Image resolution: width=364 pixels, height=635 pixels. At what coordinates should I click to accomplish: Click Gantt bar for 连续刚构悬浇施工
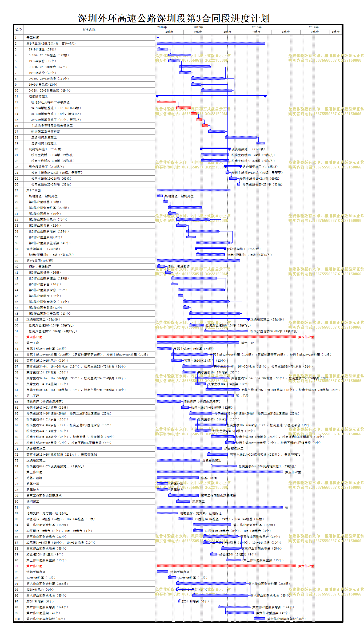tap(241, 137)
